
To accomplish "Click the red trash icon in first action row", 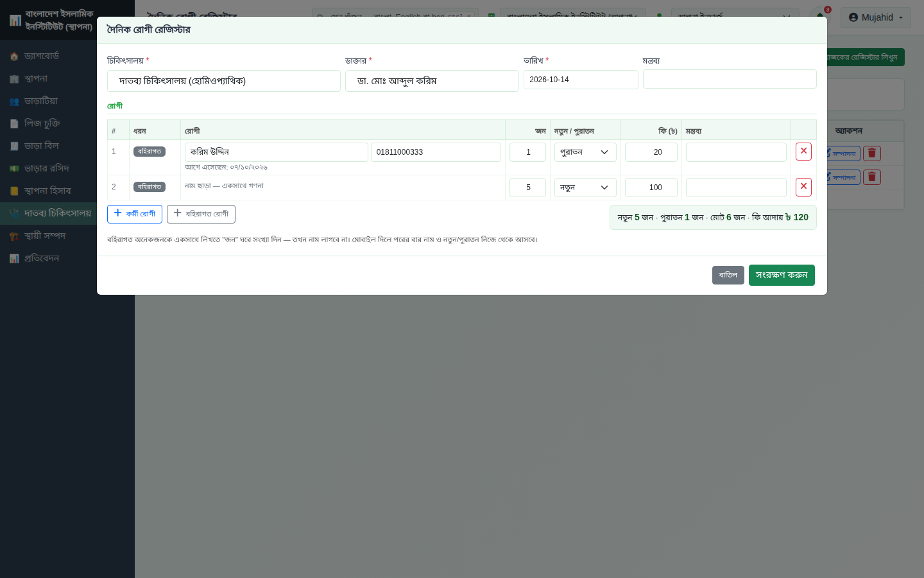I will click(x=871, y=153).
